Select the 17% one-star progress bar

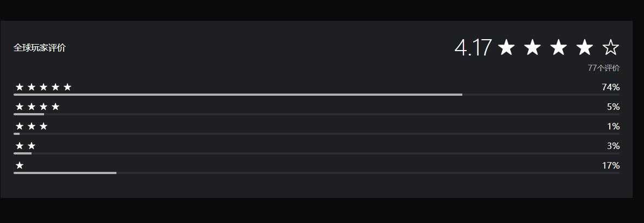[317, 173]
